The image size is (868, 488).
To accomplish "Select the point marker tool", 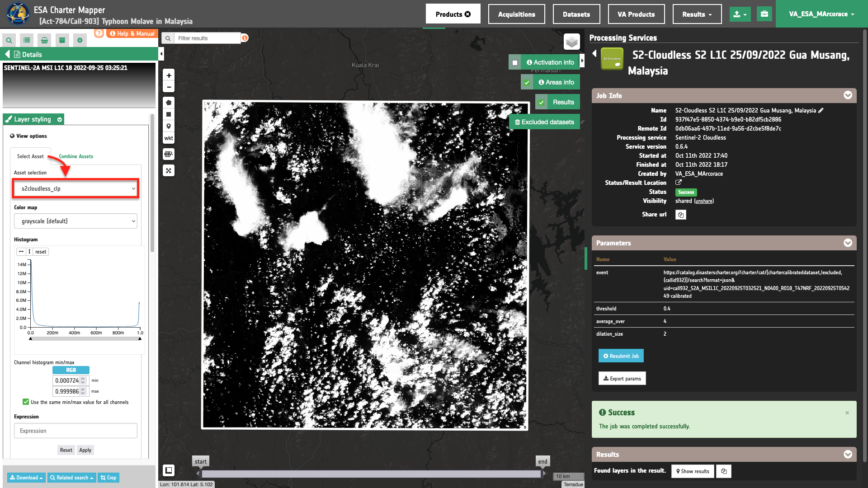I will 169,126.
